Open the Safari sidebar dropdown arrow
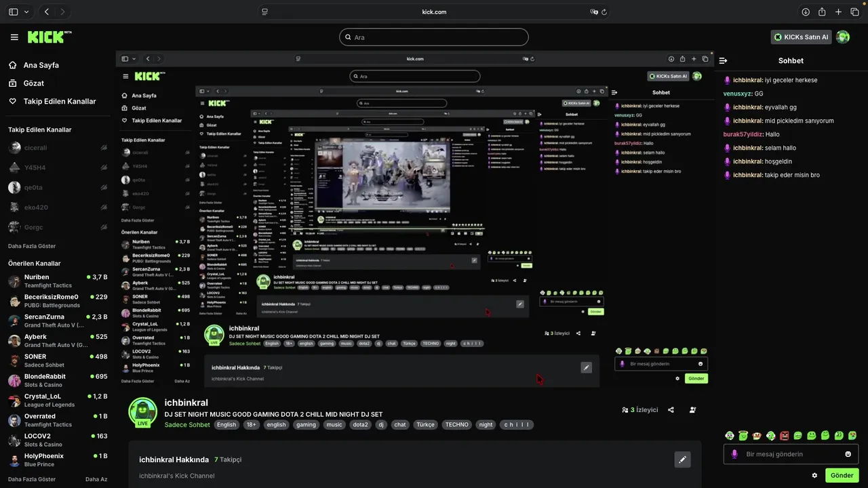The image size is (868, 488). tap(26, 12)
